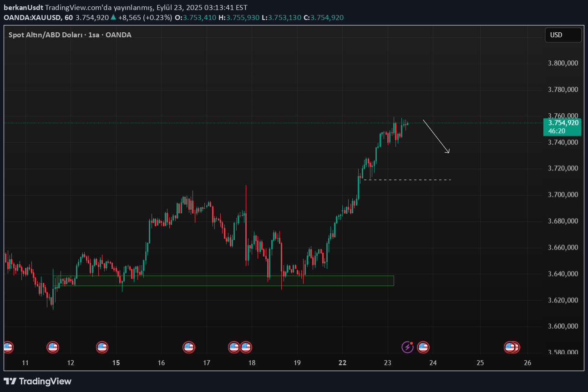588x392 pixels.
Task: Open US flag event right of lightning icon
Action: point(423,347)
